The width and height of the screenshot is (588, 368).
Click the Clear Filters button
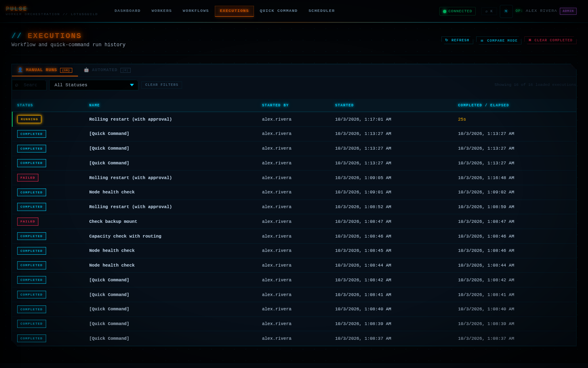(x=162, y=85)
